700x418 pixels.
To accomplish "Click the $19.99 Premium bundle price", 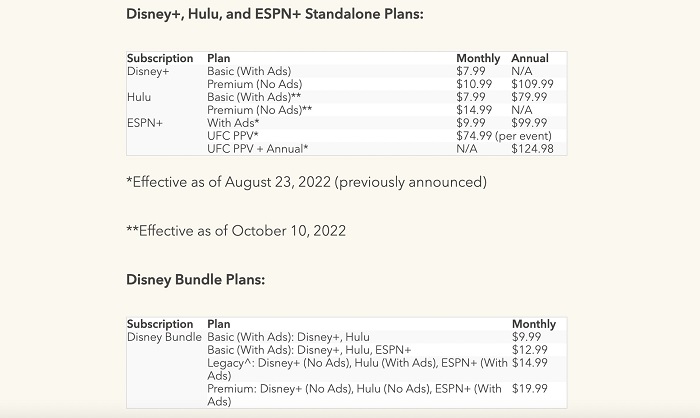I will (x=529, y=389).
